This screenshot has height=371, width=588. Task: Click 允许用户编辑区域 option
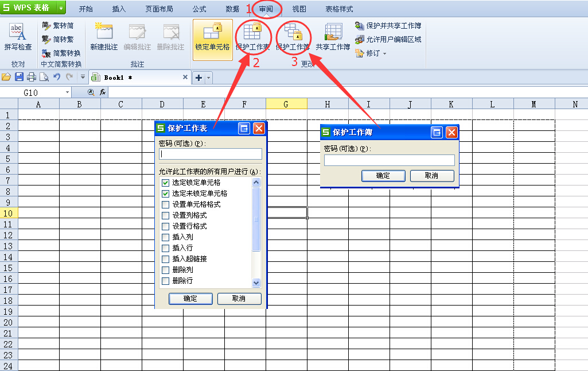click(x=388, y=40)
